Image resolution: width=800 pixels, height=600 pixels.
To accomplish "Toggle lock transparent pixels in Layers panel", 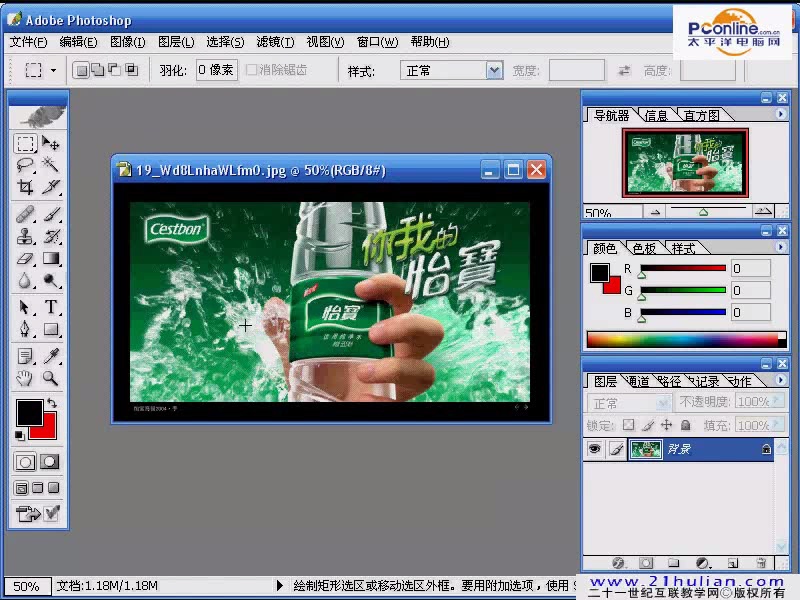I will point(629,424).
